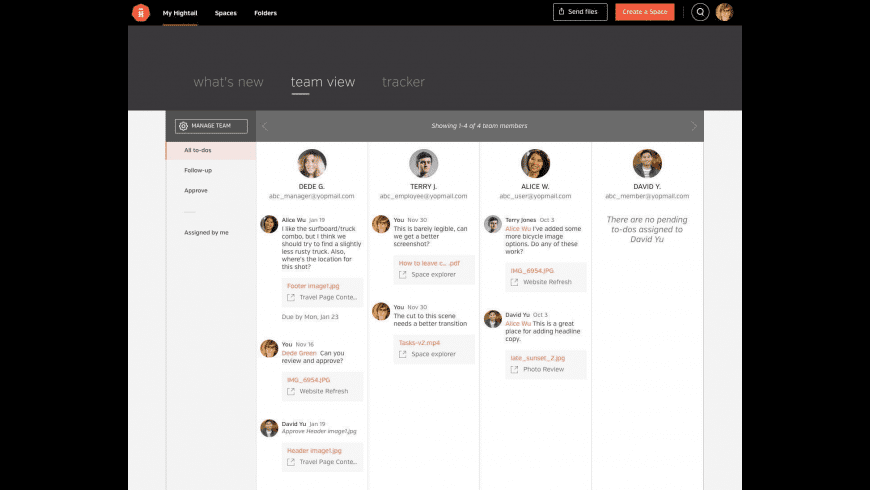870x490 pixels.
Task: Click Alice Wu's avatar on the surfboard comment
Action: [269, 224]
